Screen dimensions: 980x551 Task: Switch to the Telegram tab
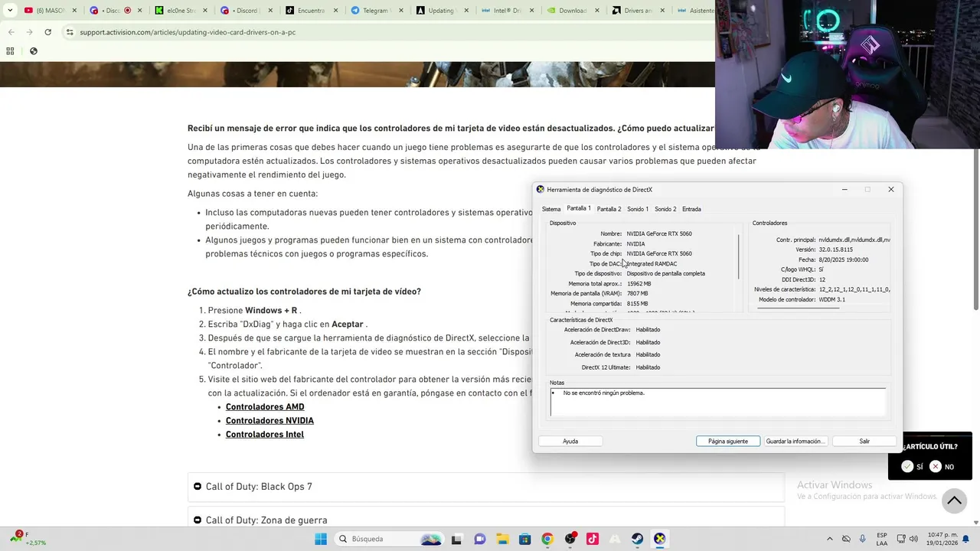376,11
